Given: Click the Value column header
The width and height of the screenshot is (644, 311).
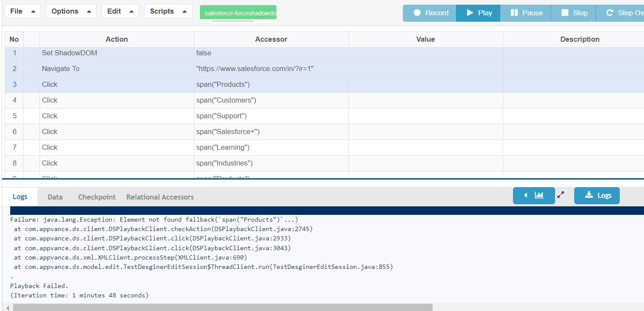Looking at the screenshot, I should (x=426, y=39).
